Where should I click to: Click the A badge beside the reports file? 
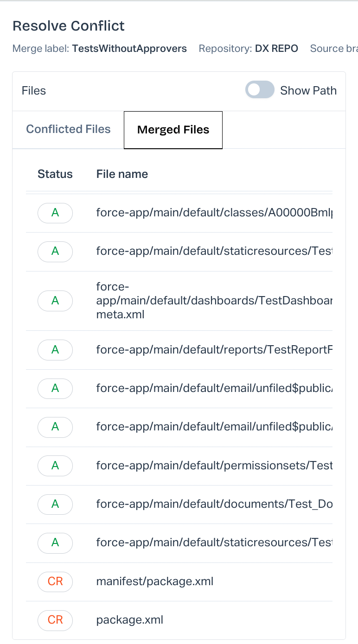55,350
